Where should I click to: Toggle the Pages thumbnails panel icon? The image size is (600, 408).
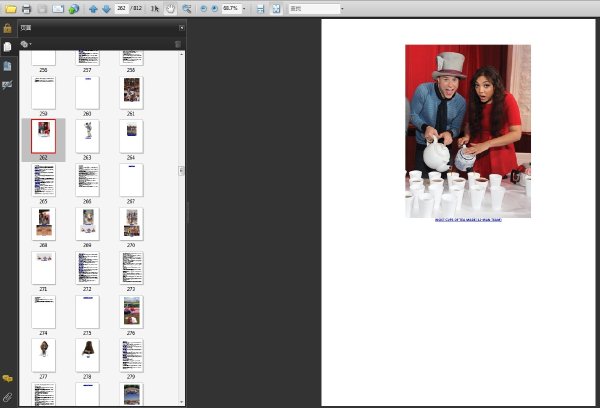tap(7, 47)
